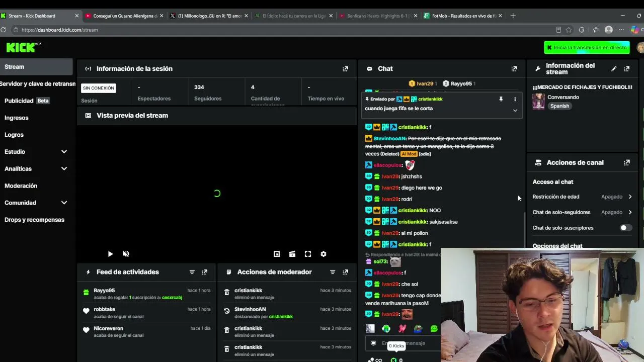Screen dimensions: 644x362
Task: Switch to Benfica vs Hearts Highlights tab
Action: pos(378,16)
